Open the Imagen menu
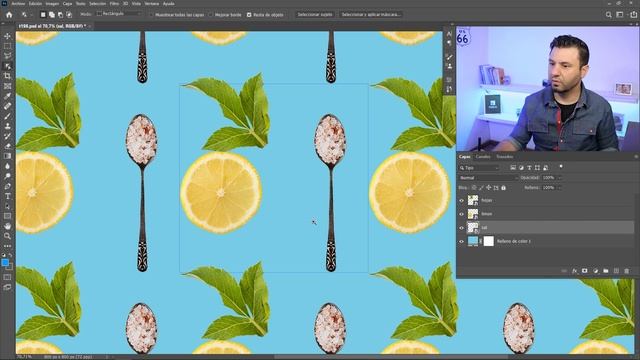This screenshot has width=640, height=360. click(x=52, y=4)
